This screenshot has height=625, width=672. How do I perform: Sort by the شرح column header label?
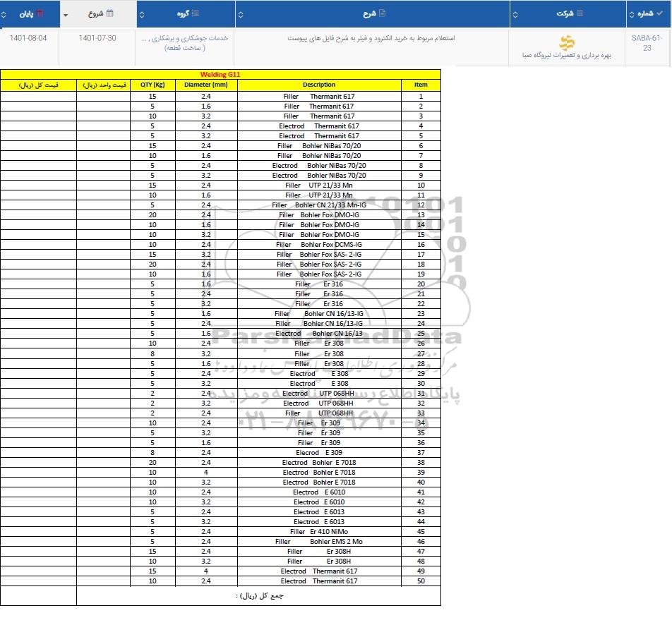point(369,13)
